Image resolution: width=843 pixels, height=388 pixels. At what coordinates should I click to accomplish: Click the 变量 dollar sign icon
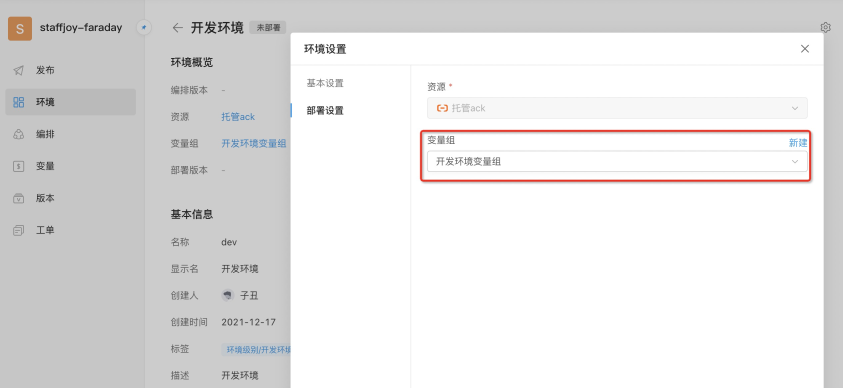point(19,166)
